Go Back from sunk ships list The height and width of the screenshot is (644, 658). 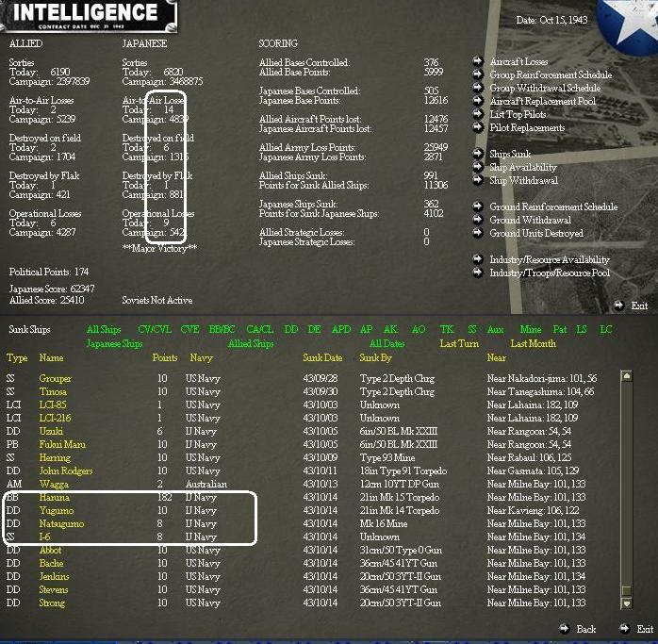coord(586,629)
